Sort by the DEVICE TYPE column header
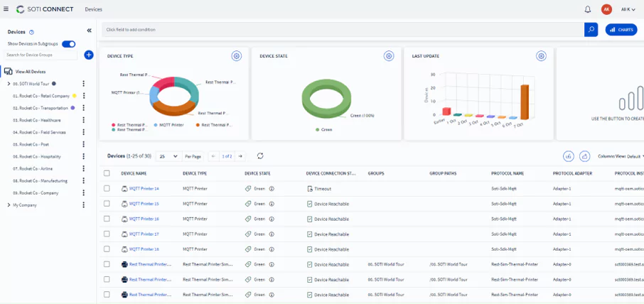The image size is (644, 304). pos(195,173)
